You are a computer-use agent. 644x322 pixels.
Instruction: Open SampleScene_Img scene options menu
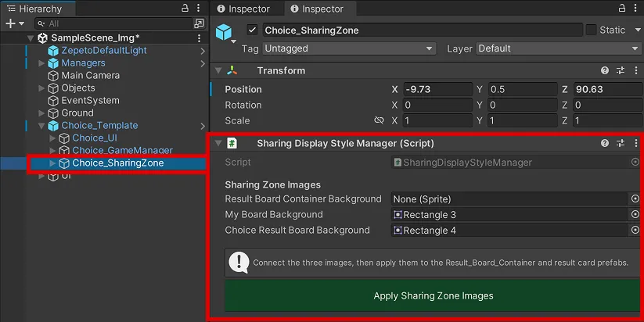pyautogui.click(x=200, y=38)
